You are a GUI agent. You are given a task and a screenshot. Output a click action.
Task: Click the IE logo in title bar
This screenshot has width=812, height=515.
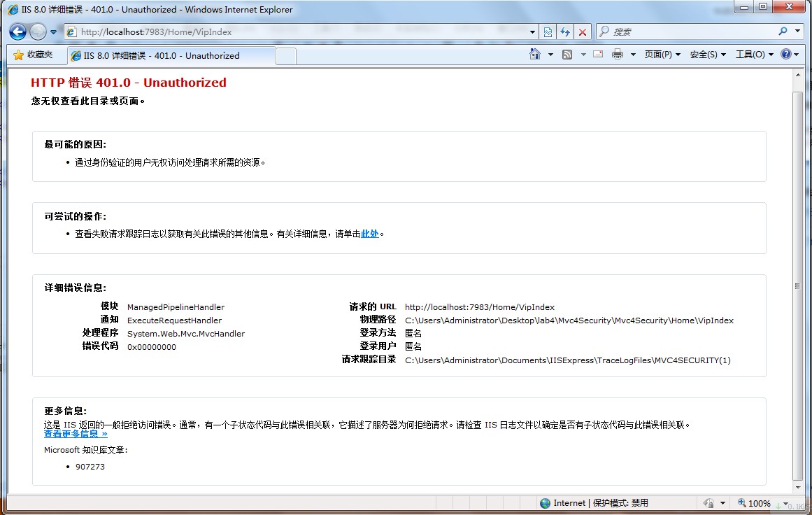tap(13, 9)
